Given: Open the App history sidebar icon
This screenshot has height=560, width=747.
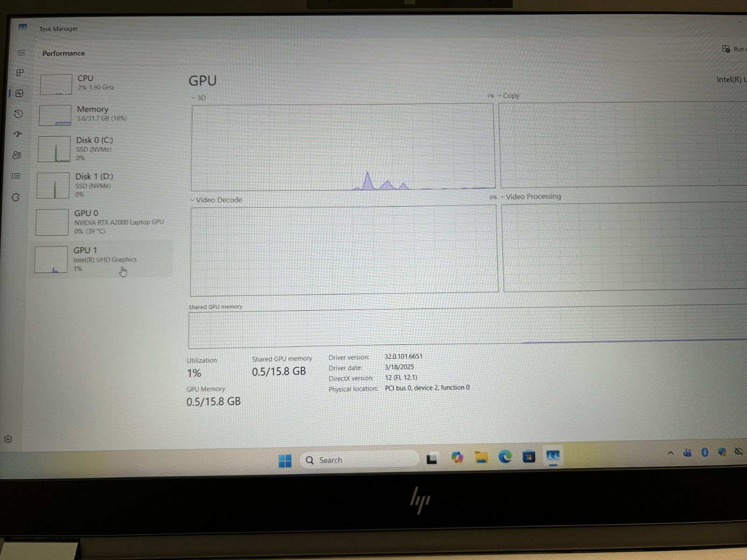Looking at the screenshot, I should (19, 113).
